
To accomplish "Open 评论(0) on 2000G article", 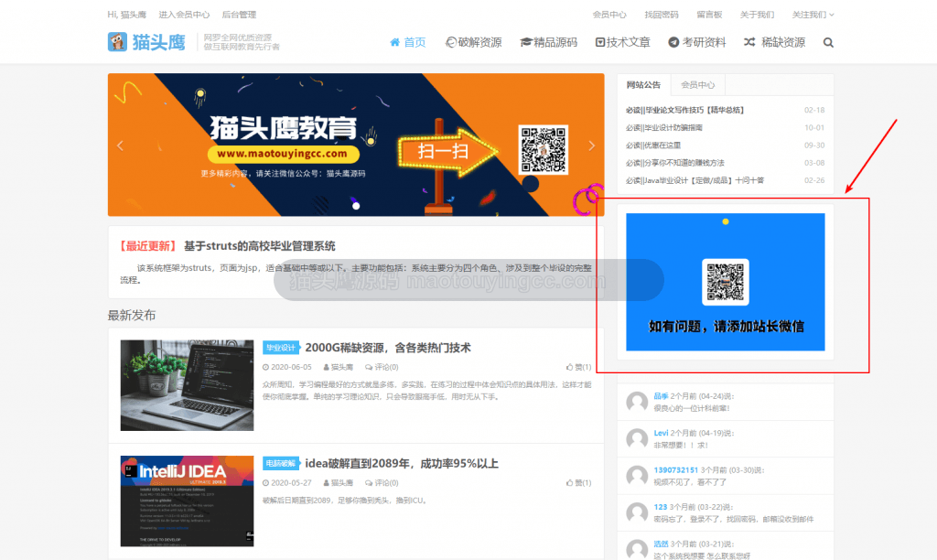I will [x=382, y=367].
